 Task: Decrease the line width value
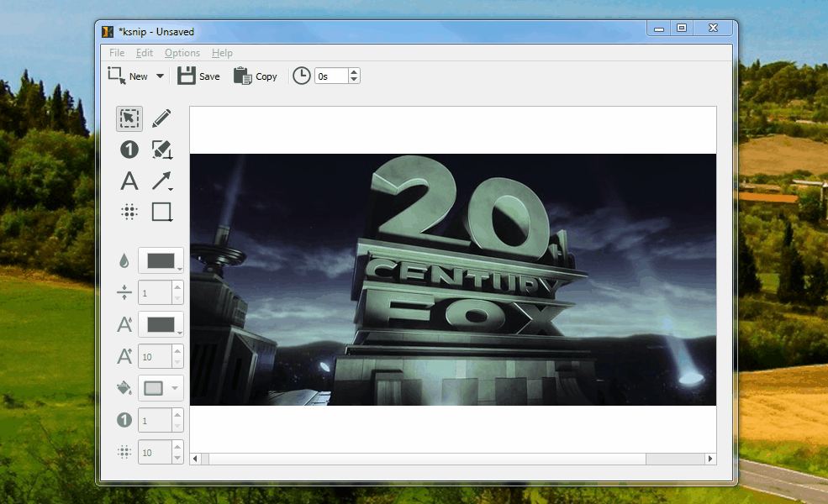177,298
